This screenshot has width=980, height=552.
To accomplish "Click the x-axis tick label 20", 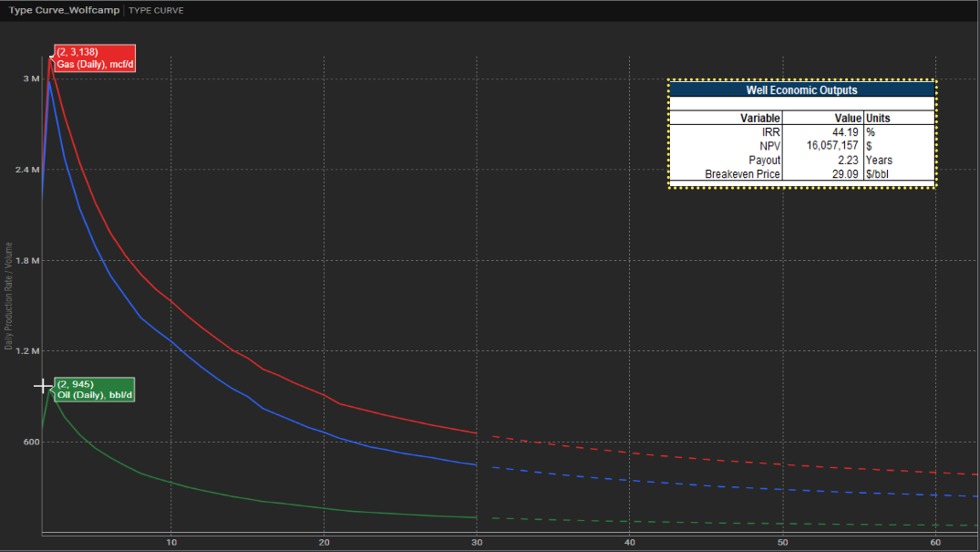I will 324,543.
